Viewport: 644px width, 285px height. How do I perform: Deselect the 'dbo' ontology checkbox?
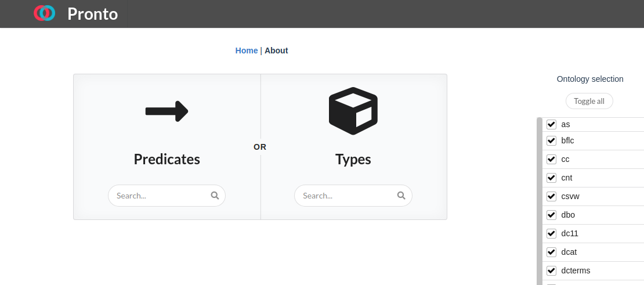[551, 215]
